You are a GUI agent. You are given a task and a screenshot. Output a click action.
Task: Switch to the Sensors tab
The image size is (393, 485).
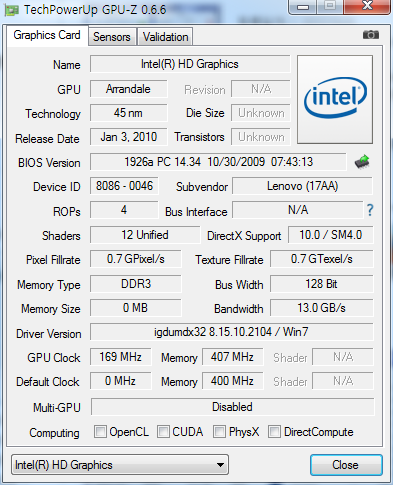112,37
